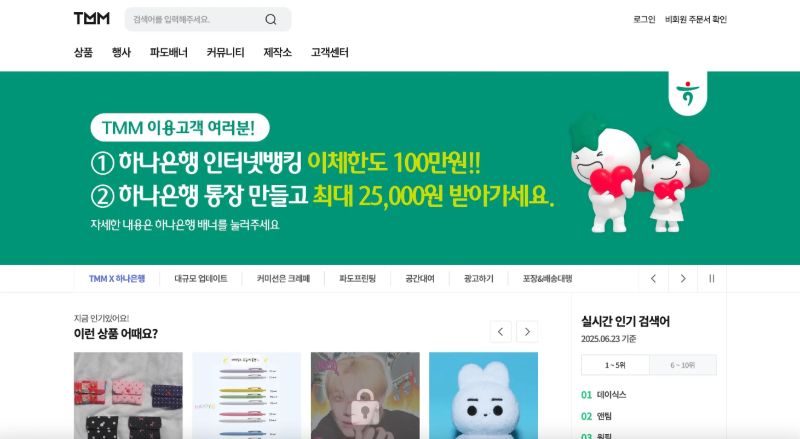Open the 커뮤니티 menu
Image resolution: width=800 pixels, height=439 pixels.
(226, 52)
